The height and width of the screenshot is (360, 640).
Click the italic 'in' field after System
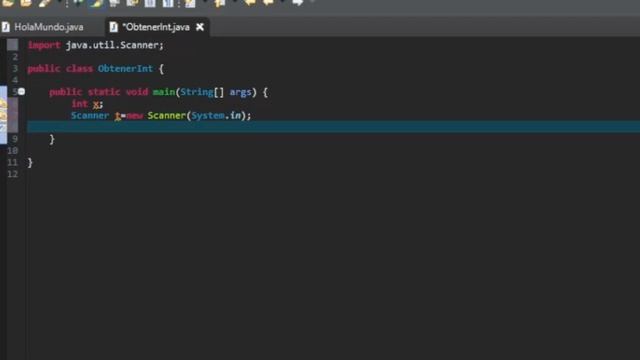tap(236, 116)
